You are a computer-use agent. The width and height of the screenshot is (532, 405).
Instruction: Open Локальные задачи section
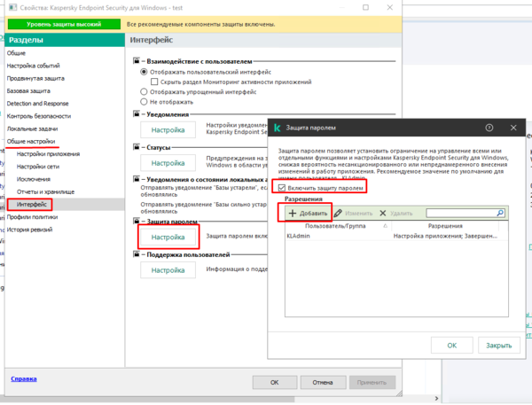click(32, 129)
